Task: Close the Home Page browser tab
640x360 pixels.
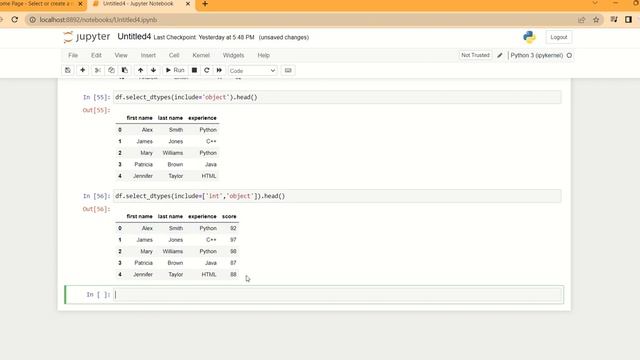Action: tap(80, 4)
